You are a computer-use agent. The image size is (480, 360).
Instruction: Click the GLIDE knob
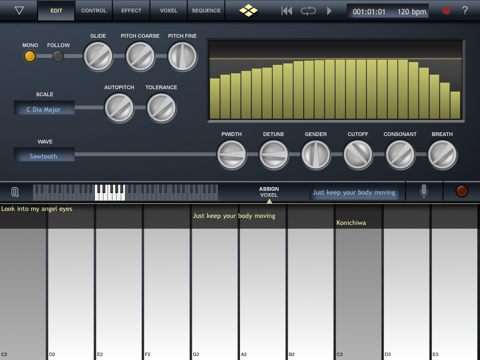[98, 57]
